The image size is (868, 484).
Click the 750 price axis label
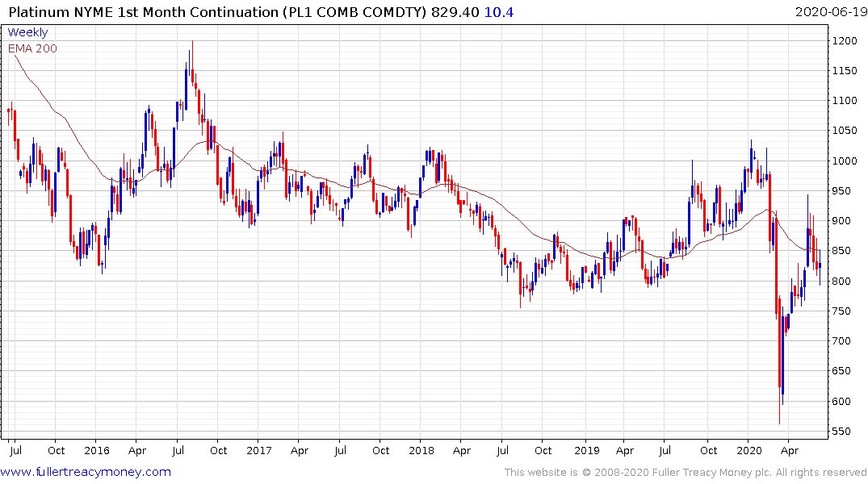tap(841, 311)
